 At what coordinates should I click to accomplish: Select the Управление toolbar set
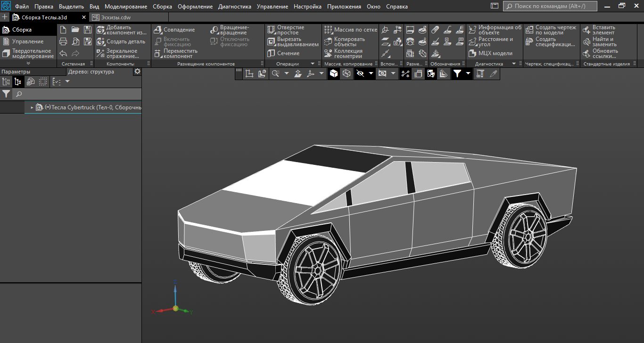point(28,41)
